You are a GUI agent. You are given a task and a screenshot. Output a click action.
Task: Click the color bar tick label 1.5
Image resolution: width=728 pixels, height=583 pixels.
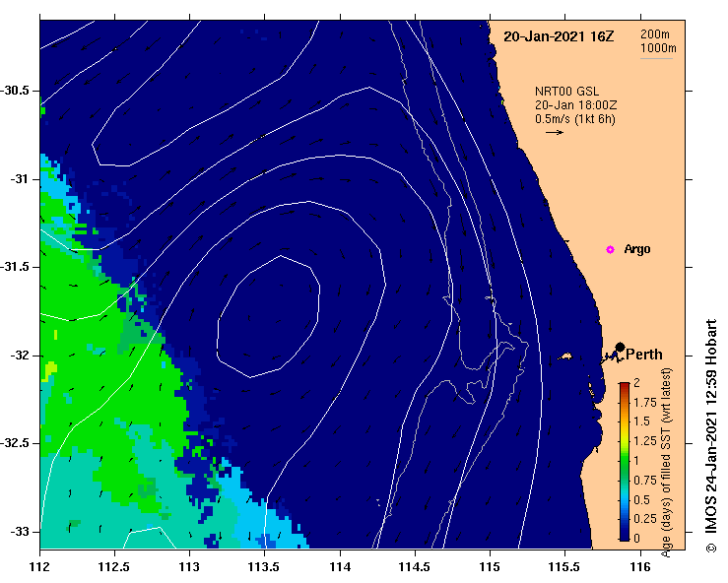point(642,421)
